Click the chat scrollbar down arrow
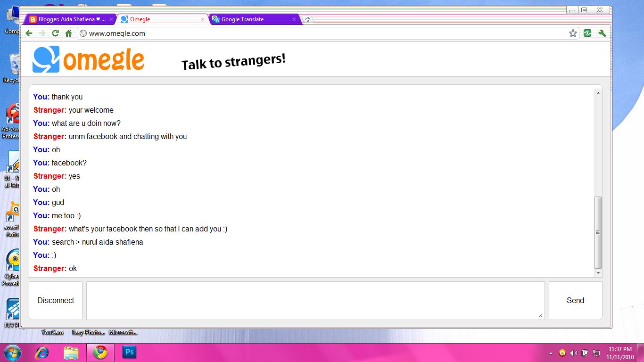The image size is (644, 362). click(598, 273)
